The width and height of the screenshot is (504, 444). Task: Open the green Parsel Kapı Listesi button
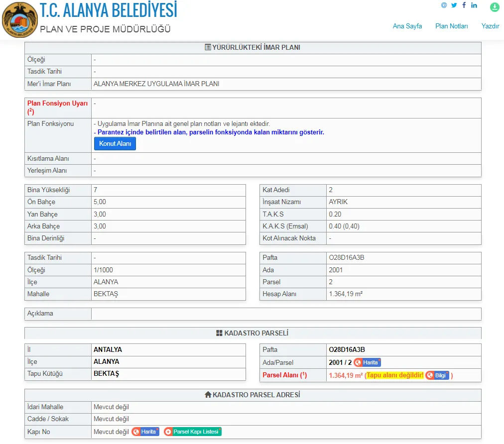click(x=192, y=432)
